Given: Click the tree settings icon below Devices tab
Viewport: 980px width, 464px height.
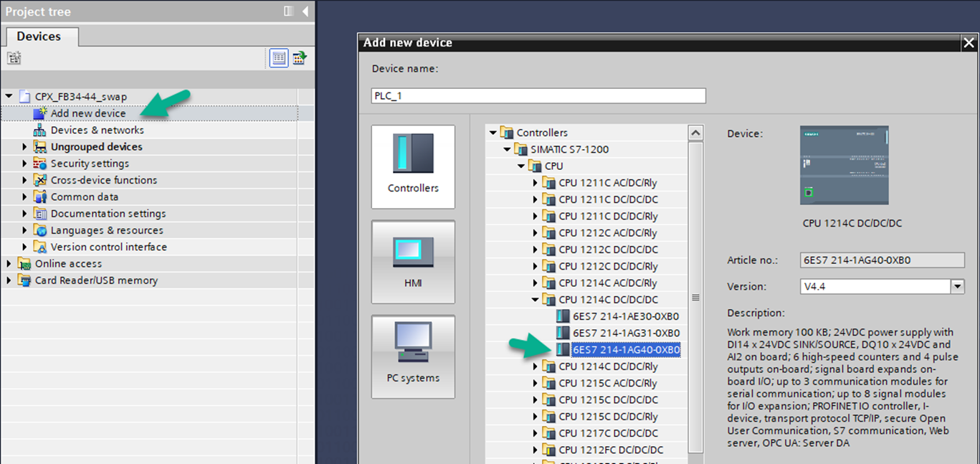Looking at the screenshot, I should click(x=14, y=58).
